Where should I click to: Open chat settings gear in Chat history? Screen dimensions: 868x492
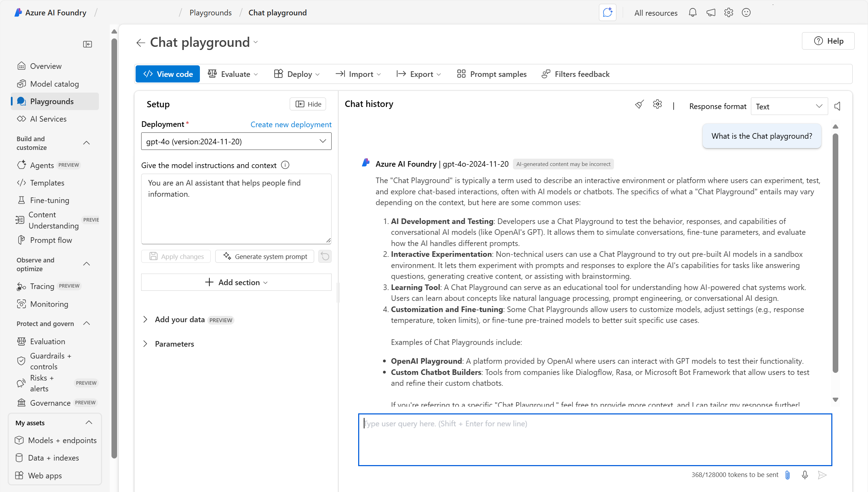657,104
